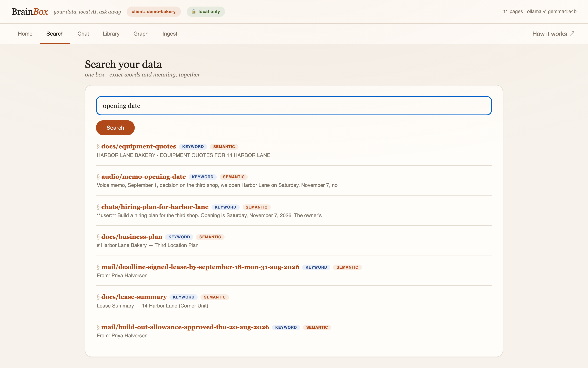Select the Search tab
Image resolution: width=588 pixels, height=368 pixels.
(x=55, y=34)
